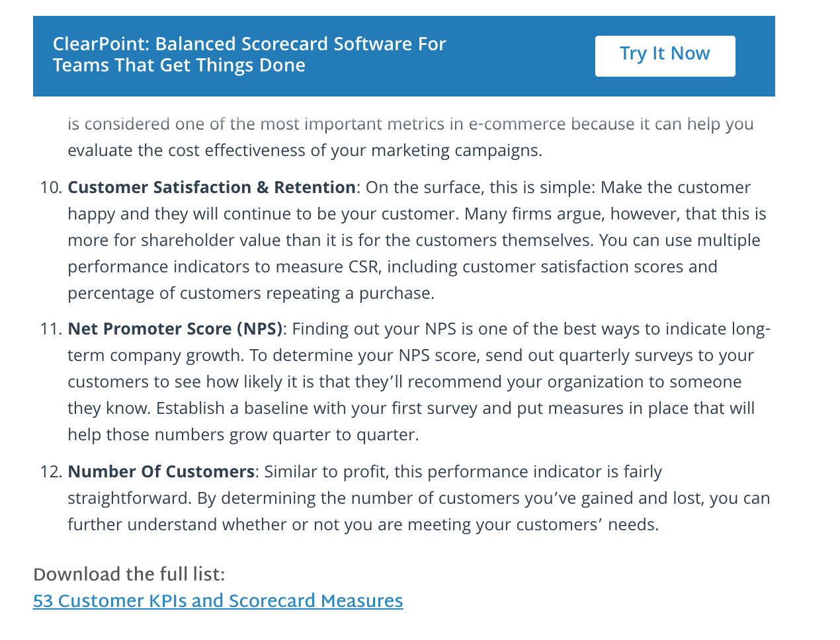Click list number 11 marker
The width and height of the screenshot is (840, 640).
[51, 329]
